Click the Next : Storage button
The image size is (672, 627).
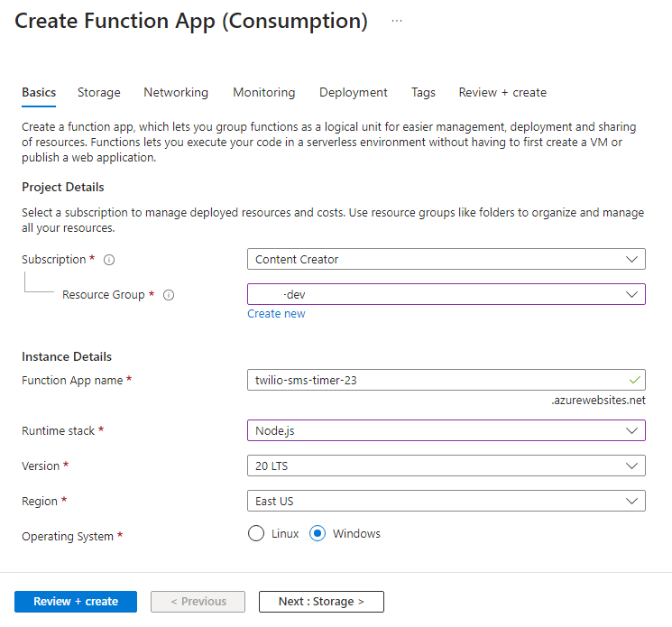tap(321, 602)
